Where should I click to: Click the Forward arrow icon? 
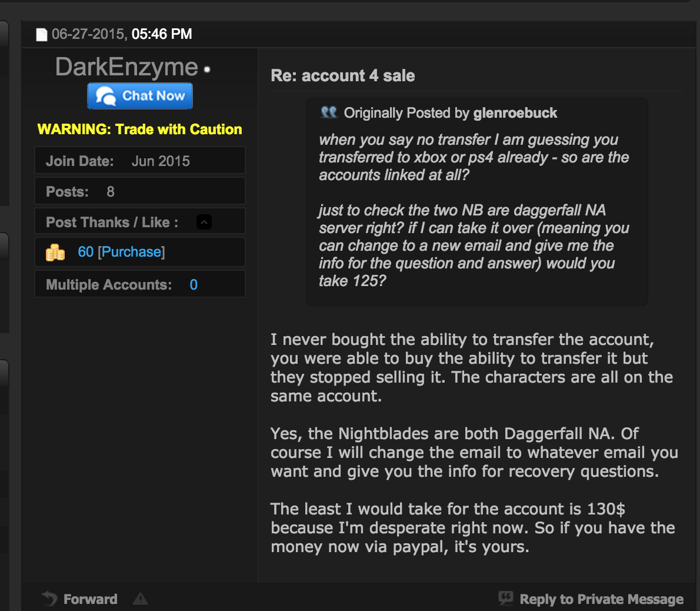(x=49, y=599)
